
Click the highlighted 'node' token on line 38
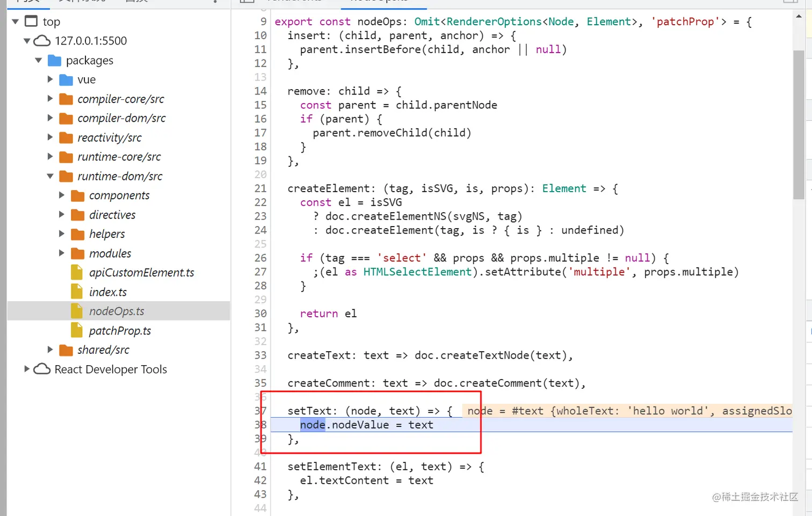click(313, 425)
